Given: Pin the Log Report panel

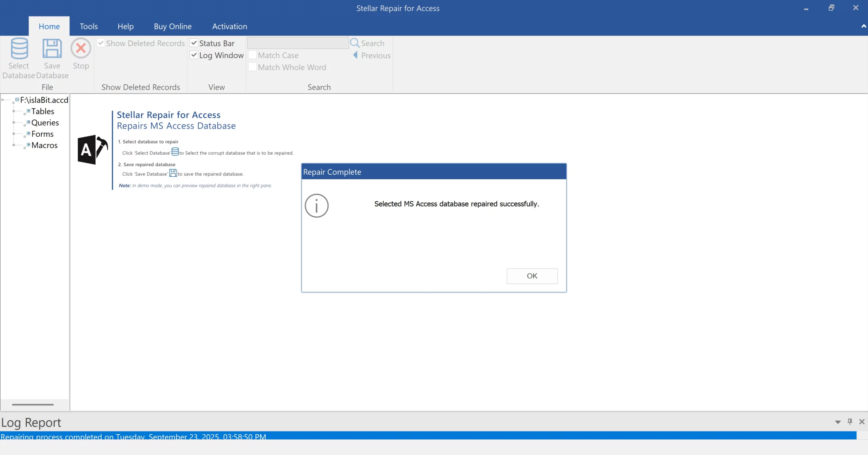Looking at the screenshot, I should [850, 421].
